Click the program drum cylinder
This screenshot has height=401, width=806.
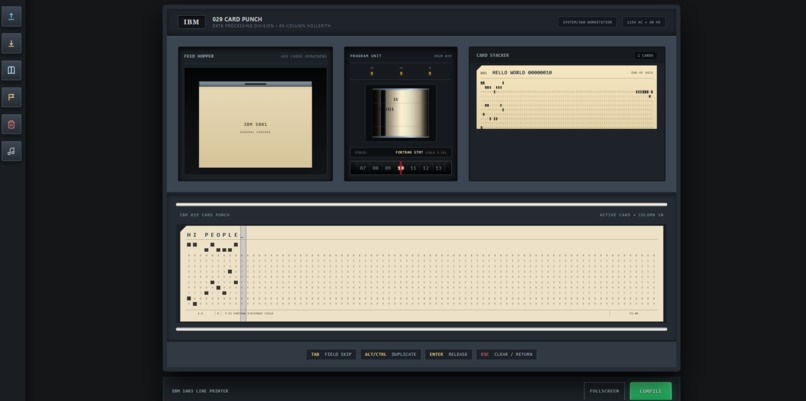click(401, 113)
